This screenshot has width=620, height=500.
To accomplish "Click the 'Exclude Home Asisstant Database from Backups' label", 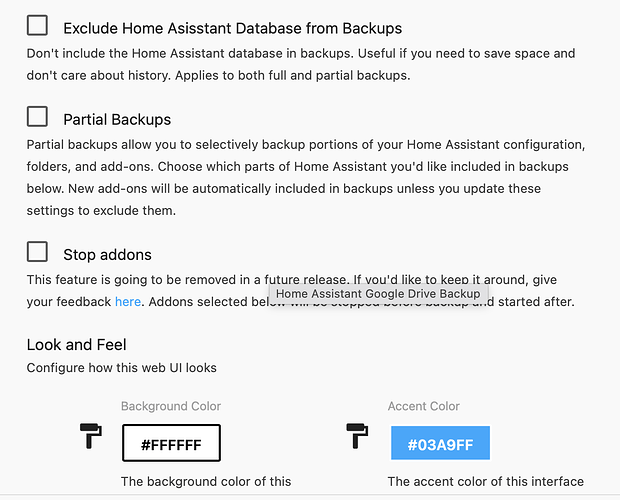I will [x=232, y=29].
